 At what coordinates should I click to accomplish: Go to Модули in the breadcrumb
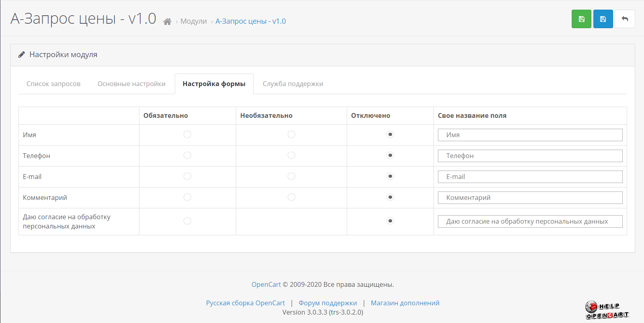click(194, 21)
